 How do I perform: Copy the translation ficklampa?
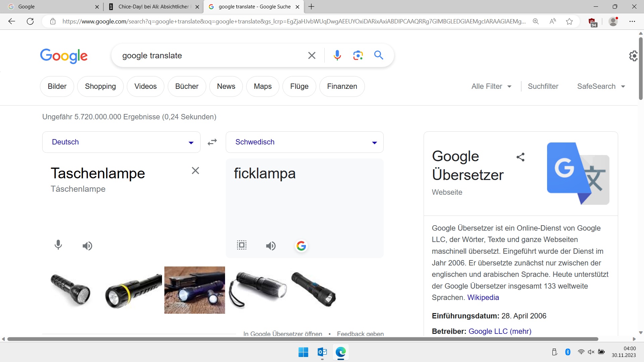pyautogui.click(x=241, y=245)
